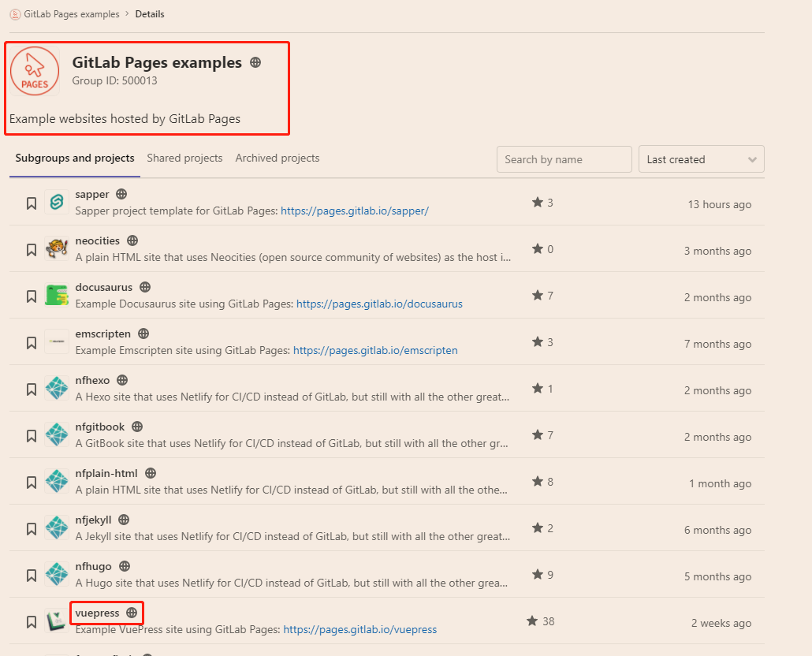
Task: Follow the pages.gitlab.io/emscripten URL
Action: tap(375, 351)
